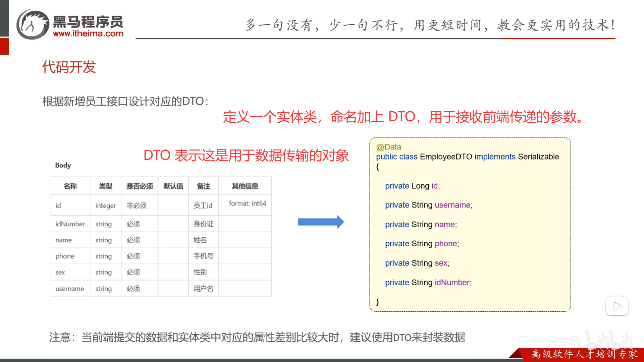Select the blue arrow graphic
The image size is (644, 362).
tap(320, 221)
